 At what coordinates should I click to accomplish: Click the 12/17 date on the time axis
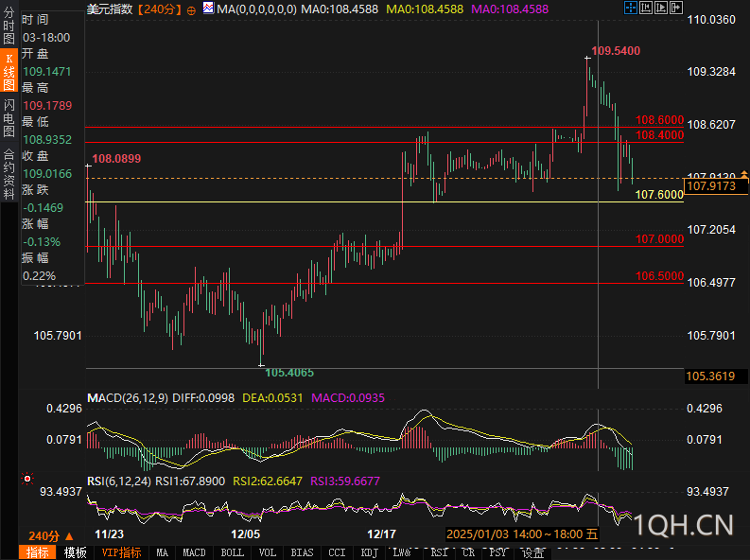click(381, 534)
